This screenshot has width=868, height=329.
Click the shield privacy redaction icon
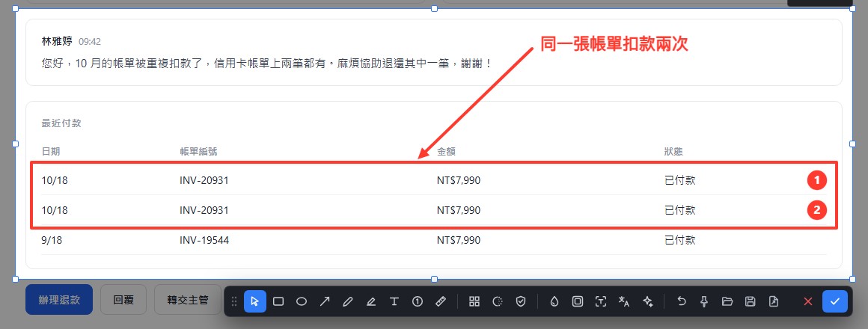click(520, 301)
